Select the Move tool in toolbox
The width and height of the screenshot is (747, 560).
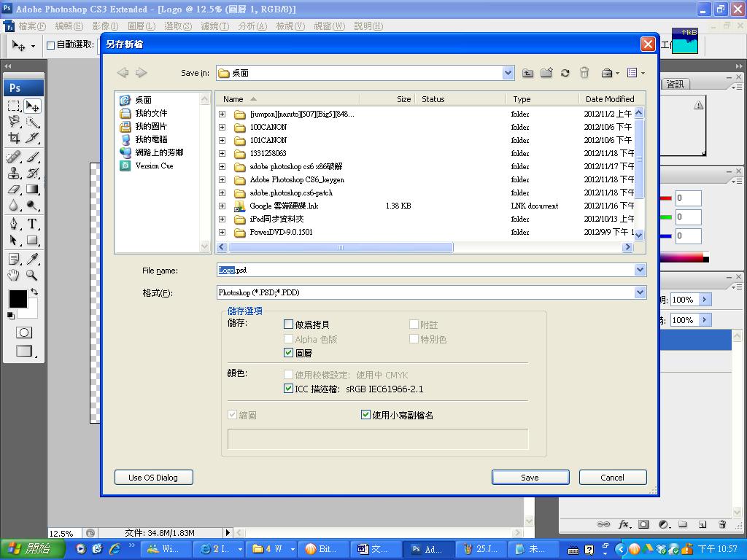pyautogui.click(x=32, y=106)
